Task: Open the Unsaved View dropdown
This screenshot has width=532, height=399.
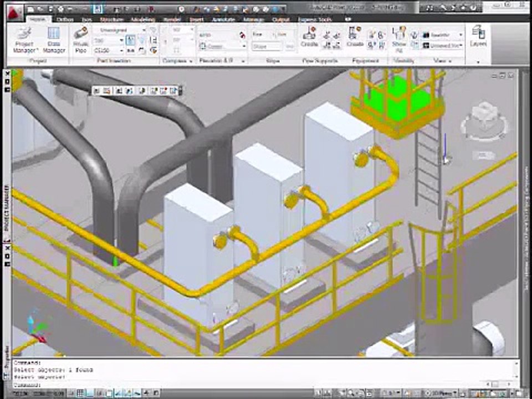Action: pos(442,45)
